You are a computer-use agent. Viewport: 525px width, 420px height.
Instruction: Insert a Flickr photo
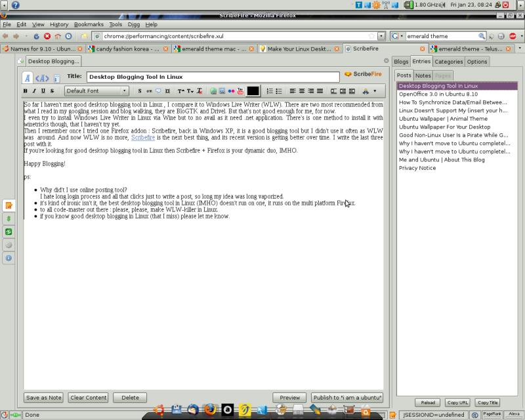pyautogui.click(x=231, y=91)
